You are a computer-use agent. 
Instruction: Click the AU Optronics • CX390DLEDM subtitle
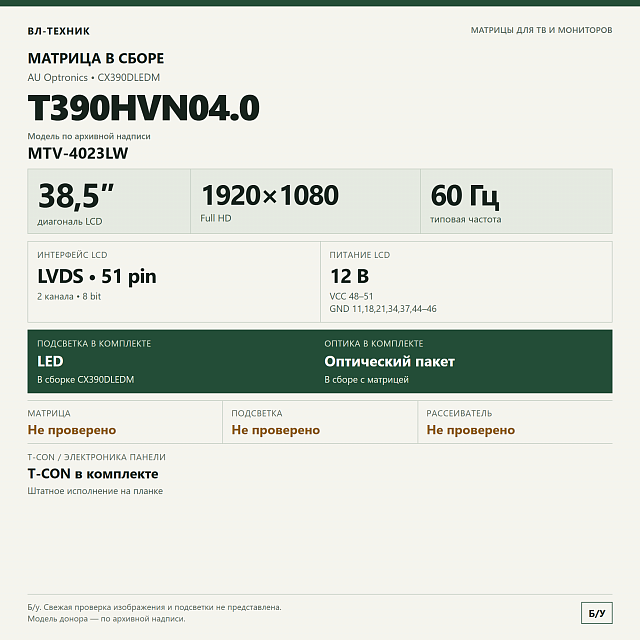coord(94,78)
